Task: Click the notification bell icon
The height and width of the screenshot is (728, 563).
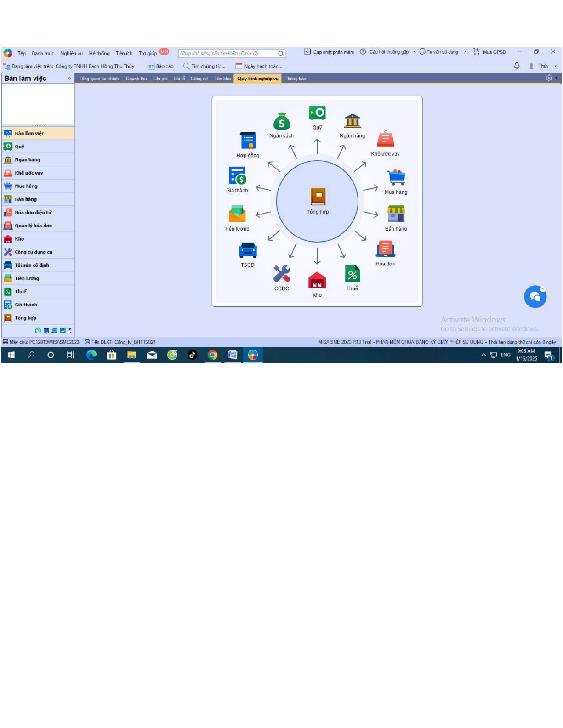Action: (517, 66)
